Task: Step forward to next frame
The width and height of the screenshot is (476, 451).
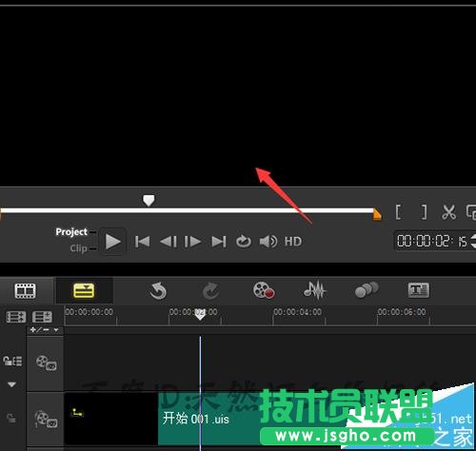Action: pyautogui.click(x=192, y=242)
